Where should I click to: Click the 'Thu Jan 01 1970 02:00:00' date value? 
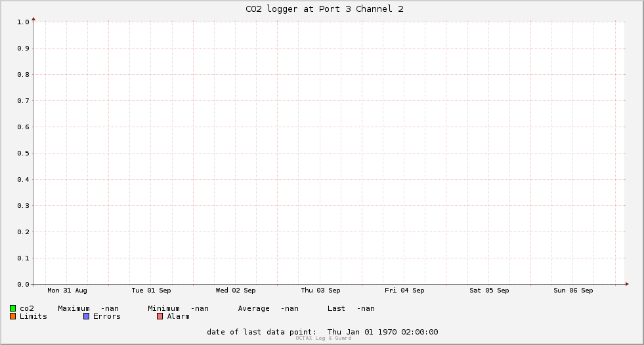(383, 332)
